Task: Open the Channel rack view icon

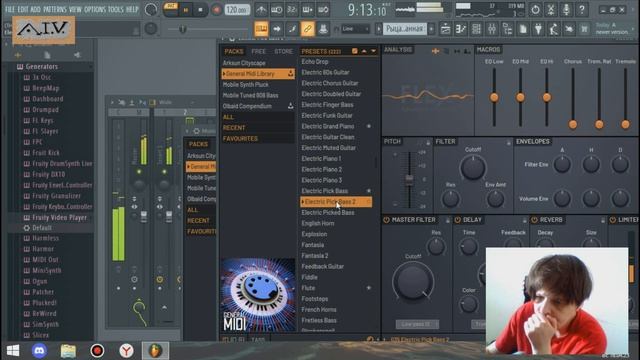Action: tap(476, 29)
